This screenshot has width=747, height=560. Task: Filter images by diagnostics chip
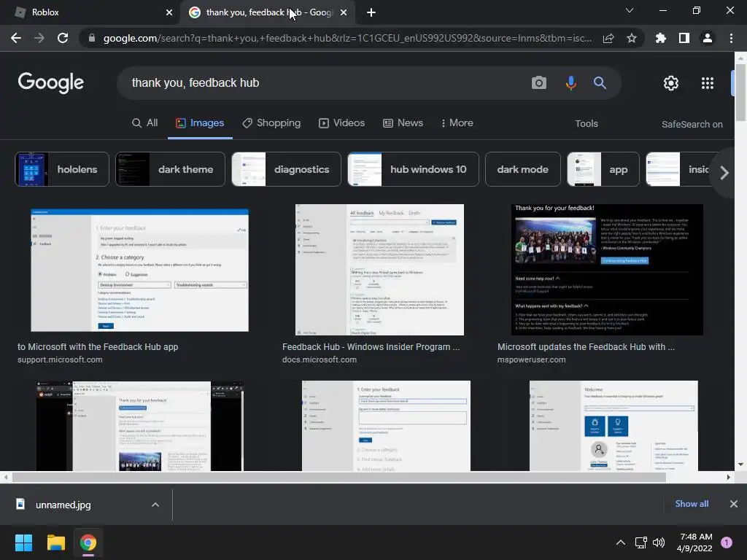click(x=286, y=169)
